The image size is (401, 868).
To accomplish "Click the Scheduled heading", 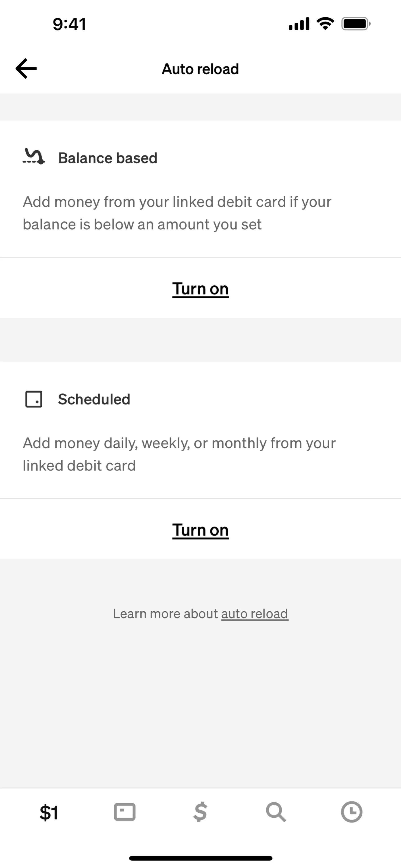I will coord(94,399).
